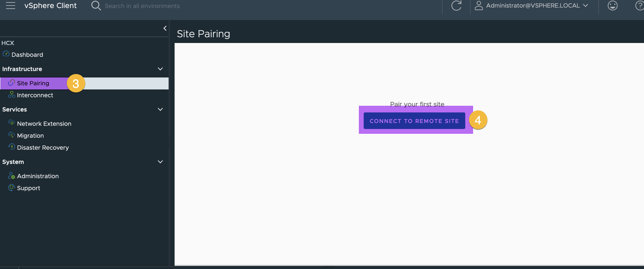The image size is (644, 269).
Task: Click the Dashboard gauge icon
Action: [6, 54]
